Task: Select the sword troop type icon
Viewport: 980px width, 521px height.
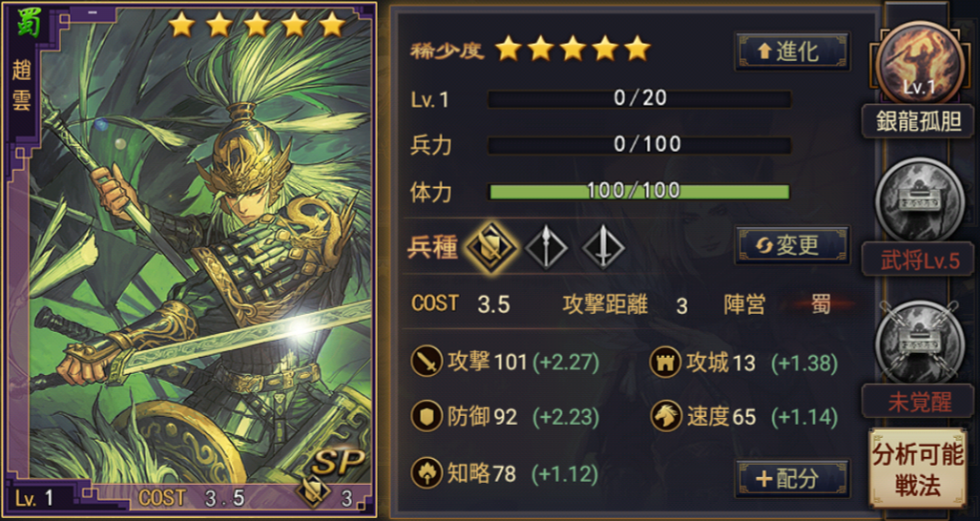Action: coord(603,247)
